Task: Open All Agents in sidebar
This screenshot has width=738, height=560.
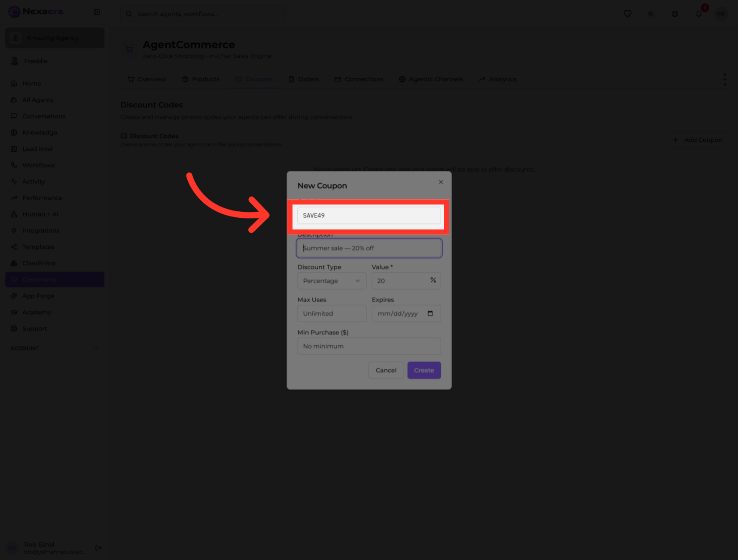Action: (55, 100)
